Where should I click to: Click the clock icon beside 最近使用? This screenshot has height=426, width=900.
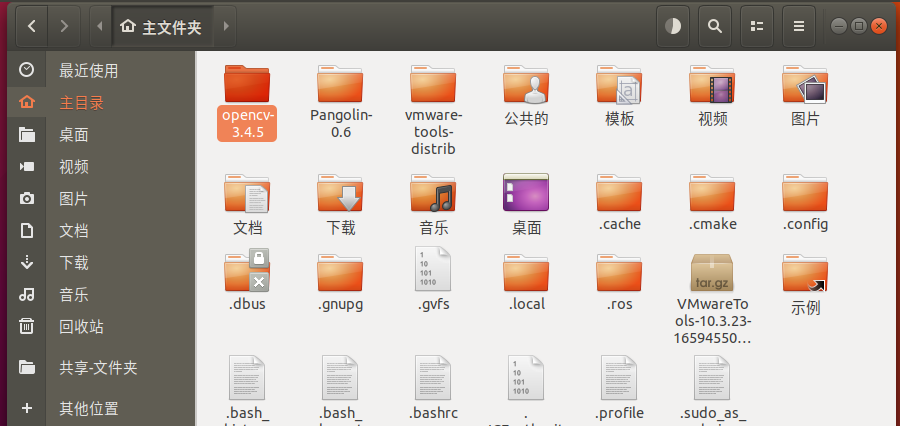pyautogui.click(x=26, y=70)
